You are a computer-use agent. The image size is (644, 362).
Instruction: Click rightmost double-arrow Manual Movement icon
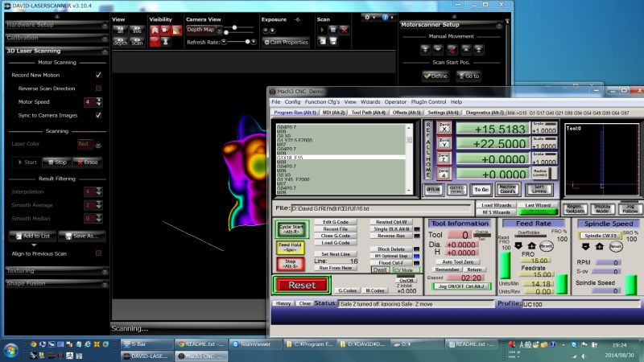[478, 50]
